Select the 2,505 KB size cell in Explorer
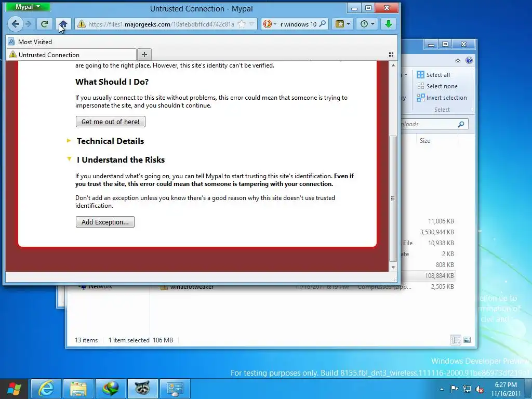The image size is (532, 399). [x=442, y=287]
